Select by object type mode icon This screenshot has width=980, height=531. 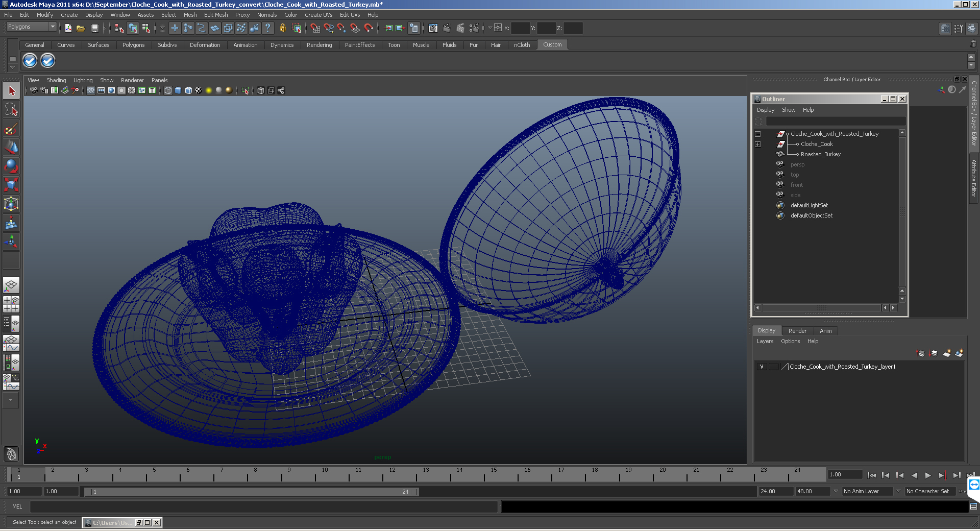pos(133,28)
